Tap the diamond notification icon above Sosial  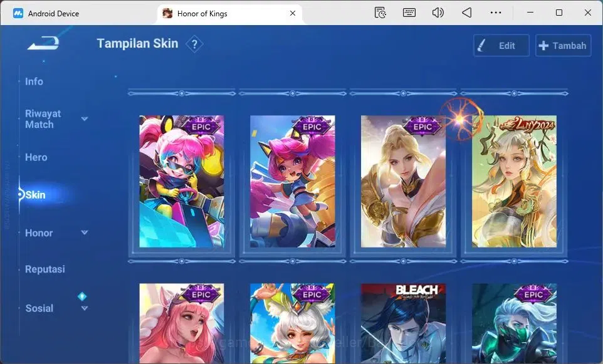point(82,296)
